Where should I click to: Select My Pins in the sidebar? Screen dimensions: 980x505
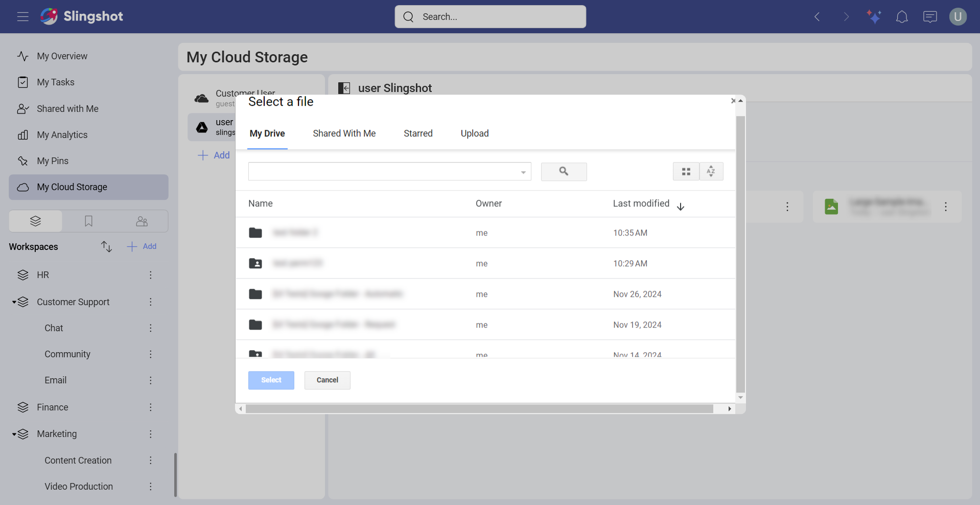coord(53,160)
